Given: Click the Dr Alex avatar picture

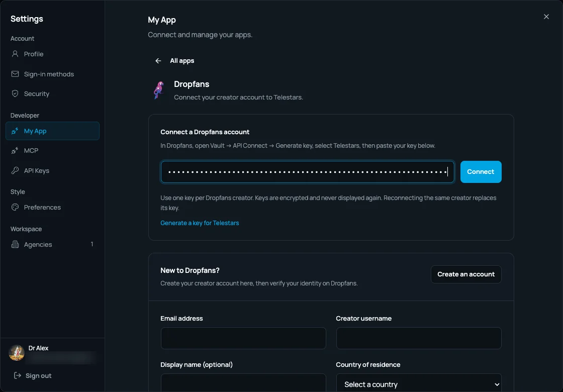Looking at the screenshot, I should [17, 353].
